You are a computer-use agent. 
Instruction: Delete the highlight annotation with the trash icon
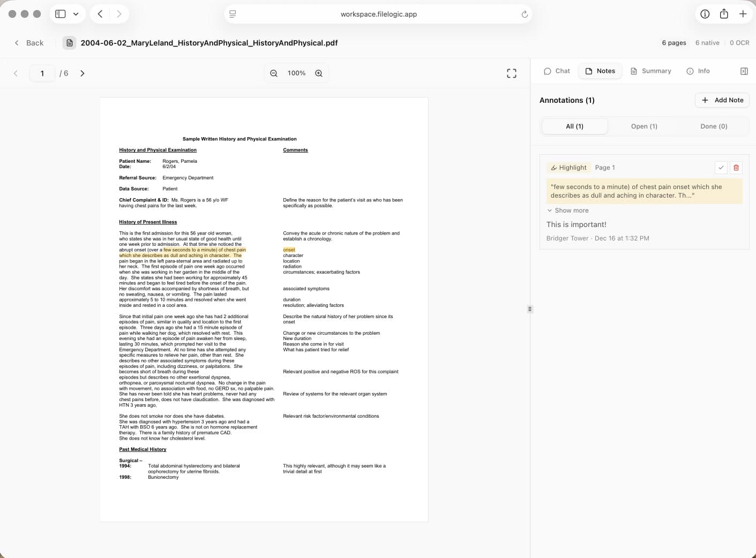[x=736, y=168]
